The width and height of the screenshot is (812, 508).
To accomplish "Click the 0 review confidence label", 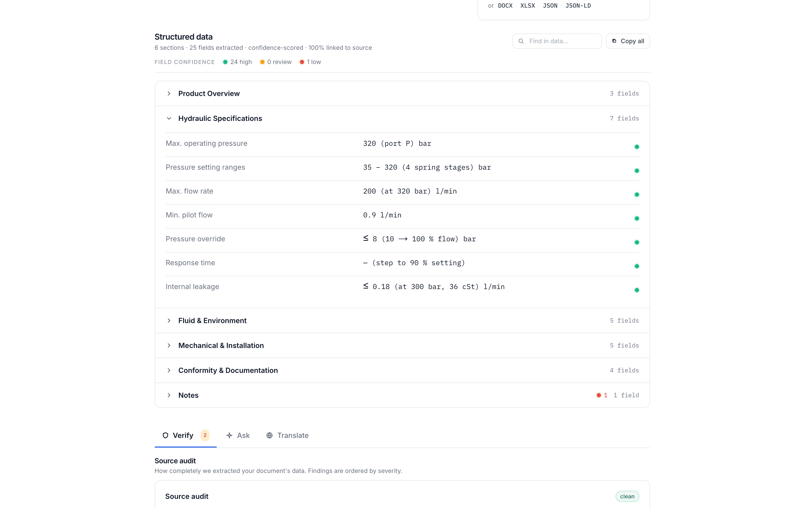I will pos(279,62).
